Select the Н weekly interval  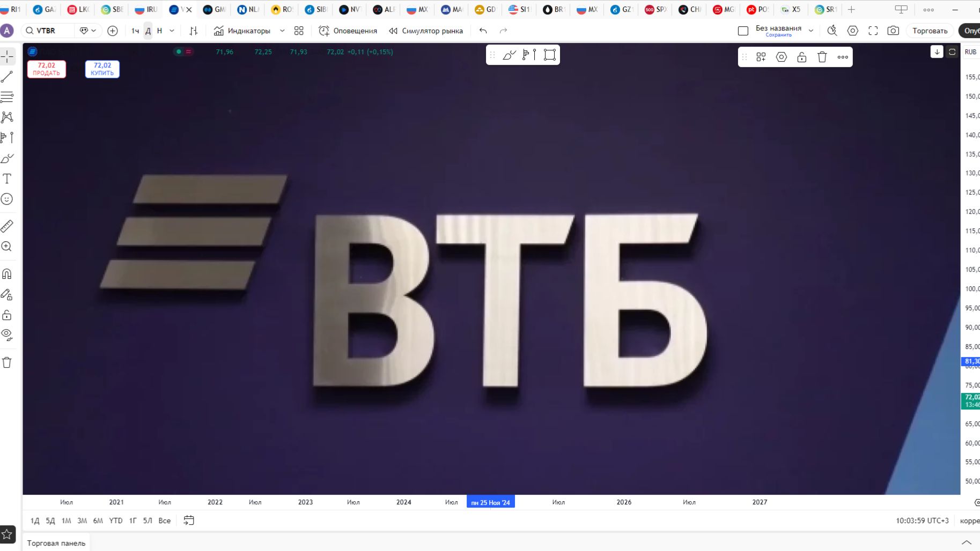pyautogui.click(x=159, y=31)
